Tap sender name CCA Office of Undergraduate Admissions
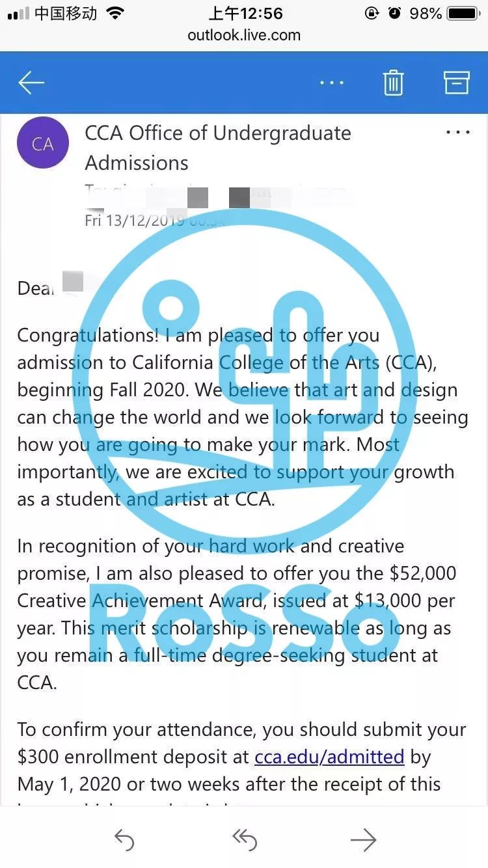The height and width of the screenshot is (868, 488). [218, 148]
